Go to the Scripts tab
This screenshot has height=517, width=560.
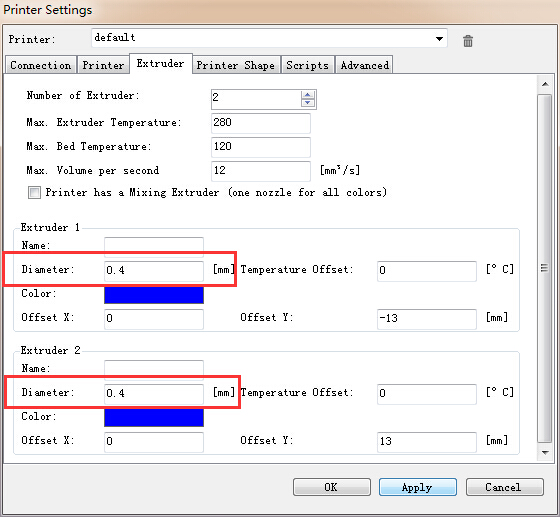(x=308, y=65)
